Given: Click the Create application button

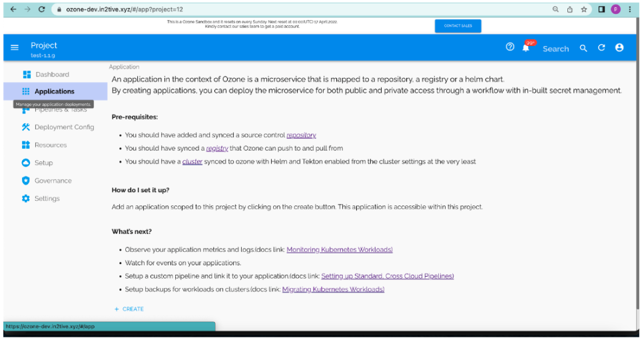Looking at the screenshot, I should [129, 309].
